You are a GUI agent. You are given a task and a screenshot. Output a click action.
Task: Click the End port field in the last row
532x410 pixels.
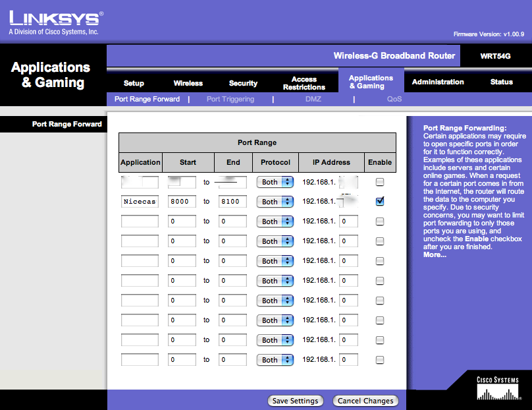232,359
